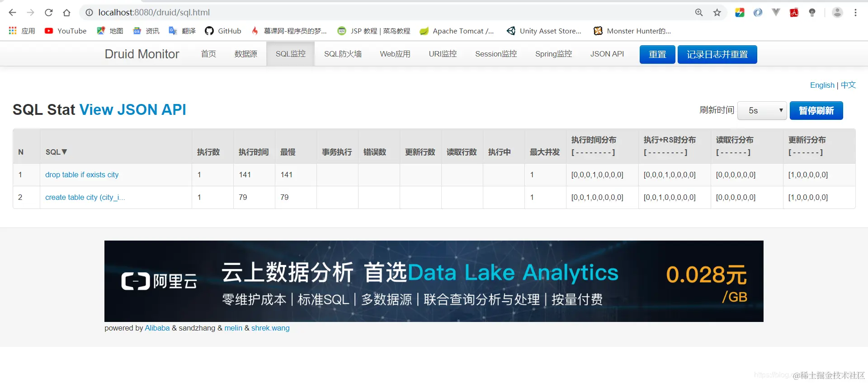Open the JSON API tab

(x=607, y=54)
